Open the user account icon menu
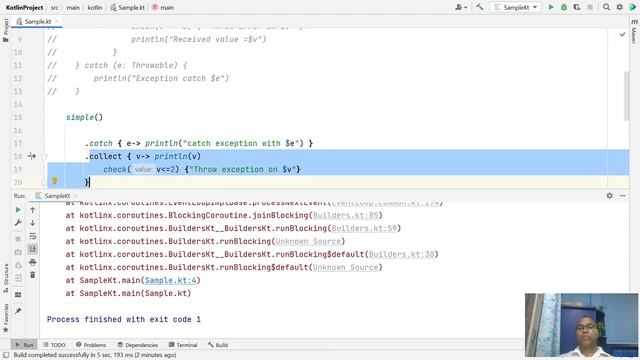The height and width of the screenshot is (360, 640). (x=461, y=7)
